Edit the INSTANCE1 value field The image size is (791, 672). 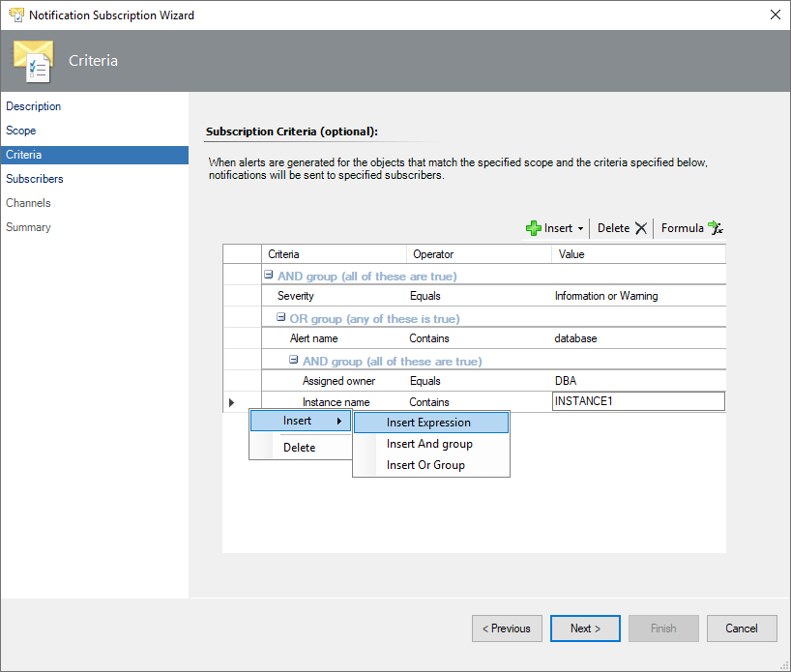[638, 400]
